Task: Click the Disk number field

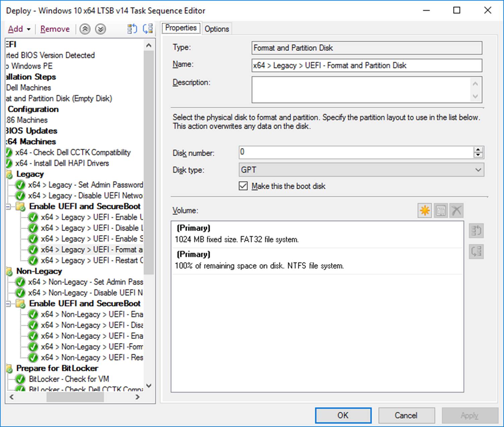Action: [x=356, y=152]
